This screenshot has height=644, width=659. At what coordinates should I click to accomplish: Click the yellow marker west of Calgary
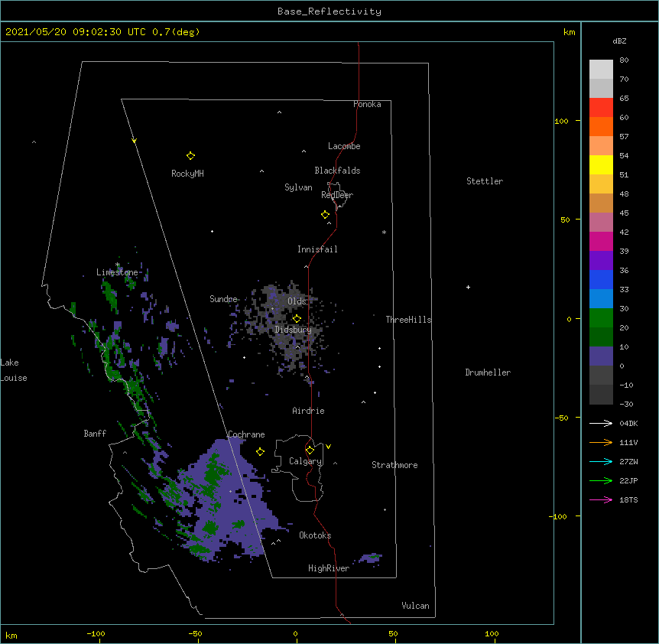point(260,451)
